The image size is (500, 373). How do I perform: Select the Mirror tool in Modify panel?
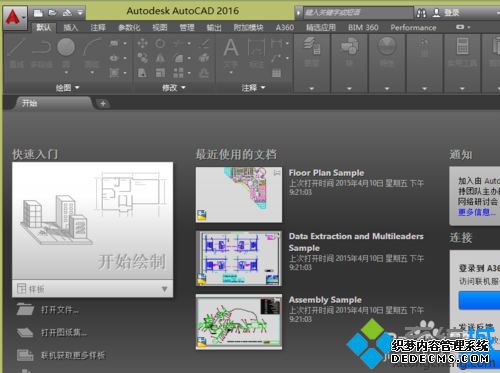click(160, 58)
